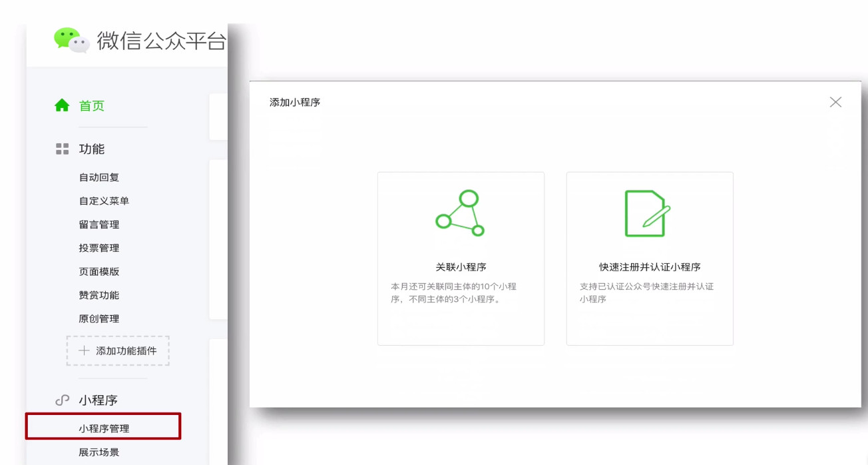Image resolution: width=868 pixels, height=465 pixels.
Task: Click the plus icon in 添加功能插件
Action: pos(84,351)
